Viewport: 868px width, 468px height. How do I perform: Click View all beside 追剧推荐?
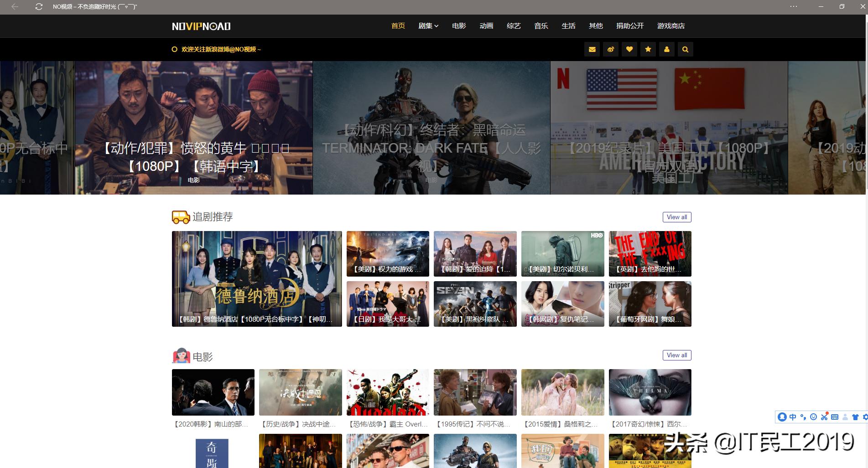click(x=677, y=217)
